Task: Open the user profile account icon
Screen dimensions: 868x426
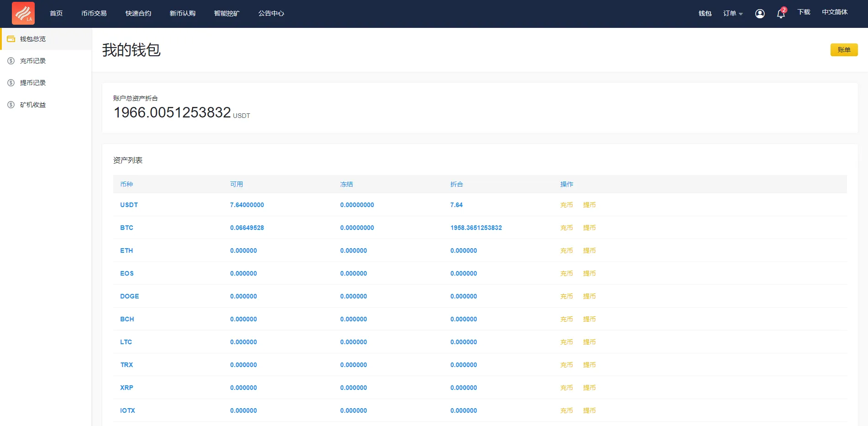Action: [760, 14]
